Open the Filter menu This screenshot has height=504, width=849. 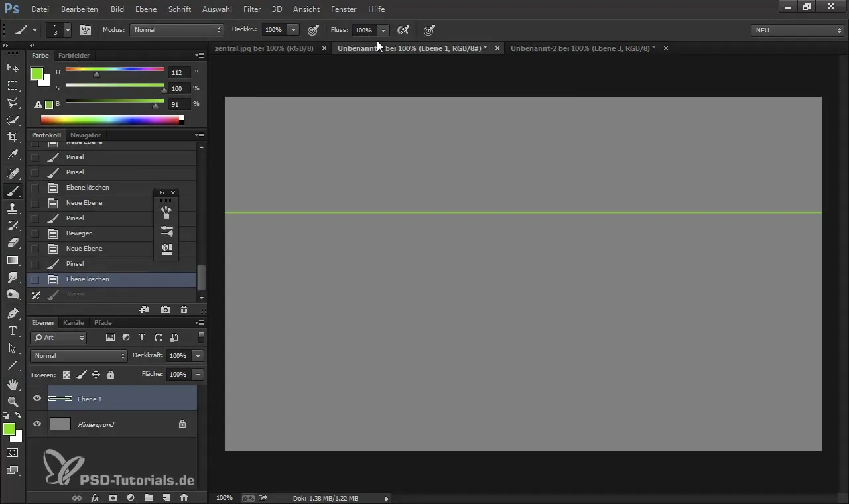251,9
